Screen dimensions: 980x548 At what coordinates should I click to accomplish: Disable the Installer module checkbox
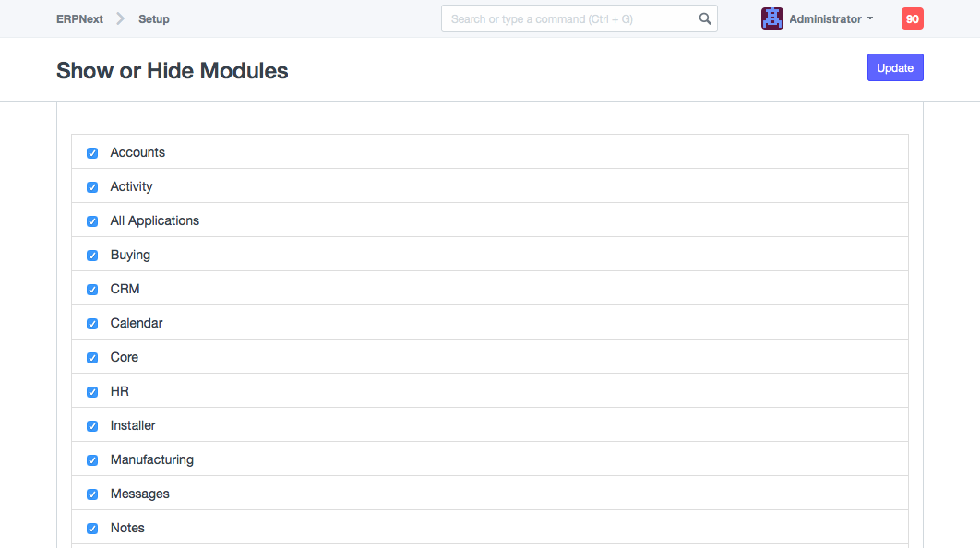(92, 426)
